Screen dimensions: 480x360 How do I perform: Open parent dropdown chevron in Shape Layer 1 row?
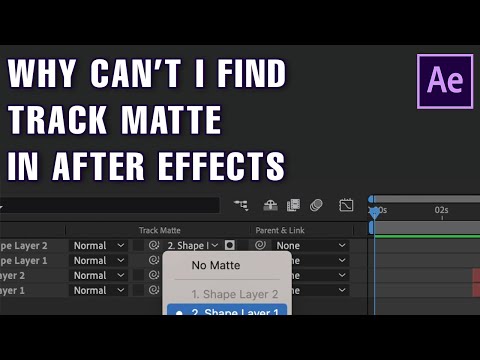tap(342, 260)
